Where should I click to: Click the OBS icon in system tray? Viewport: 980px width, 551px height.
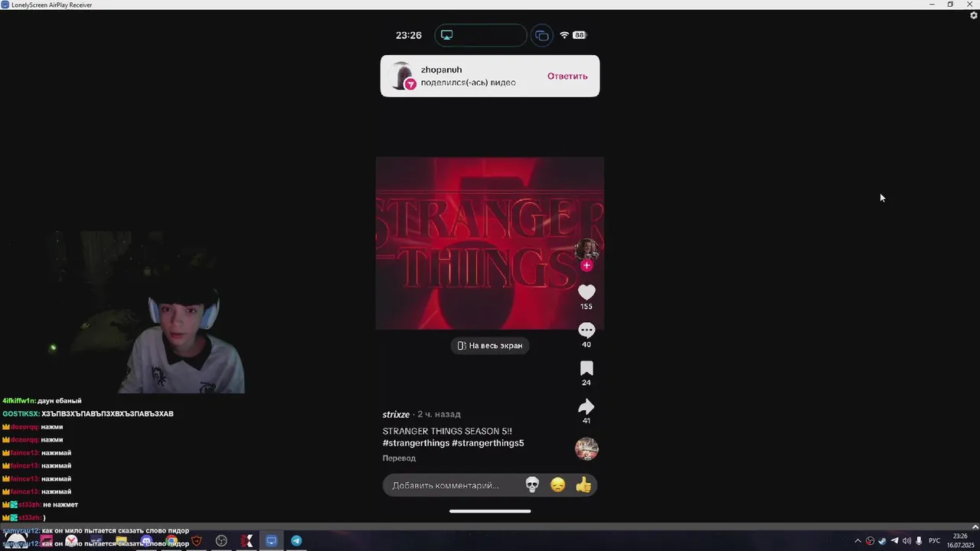click(x=870, y=541)
